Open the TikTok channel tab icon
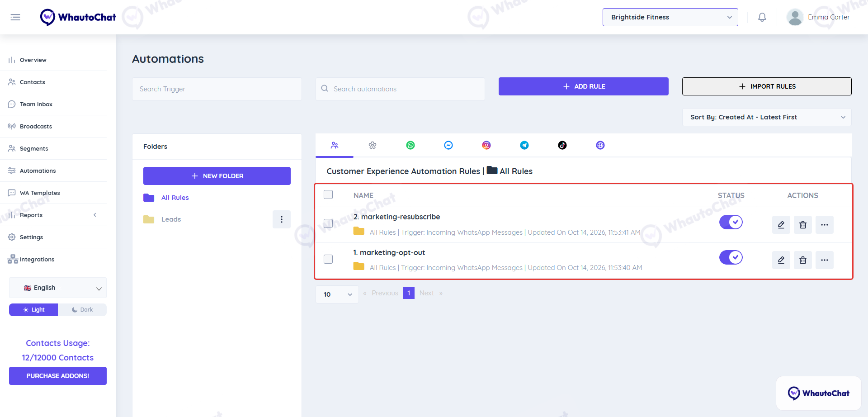 [562, 145]
